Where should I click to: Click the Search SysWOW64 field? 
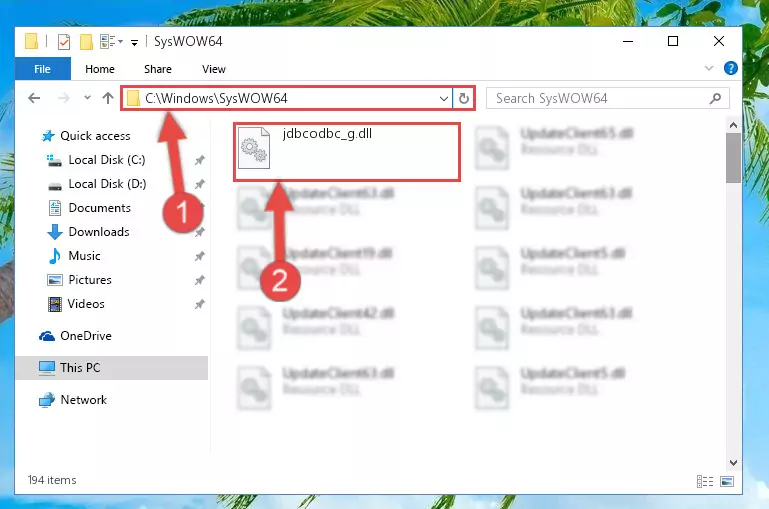608,99
